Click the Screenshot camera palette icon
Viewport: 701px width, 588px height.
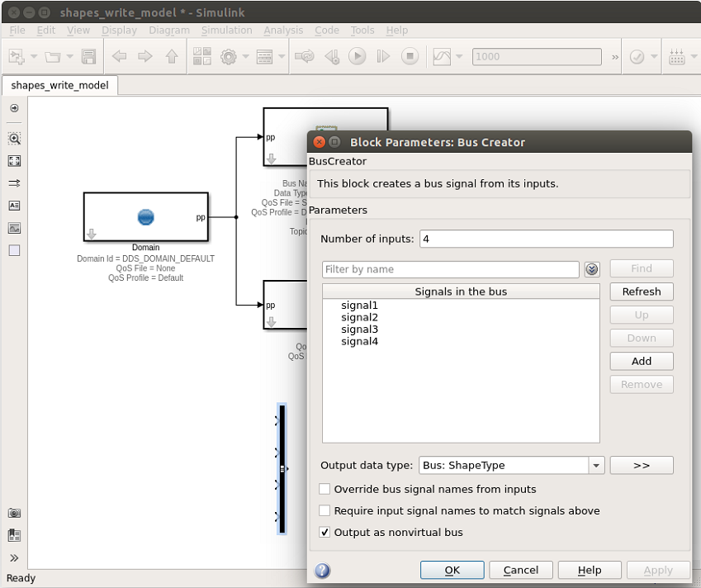(14, 513)
